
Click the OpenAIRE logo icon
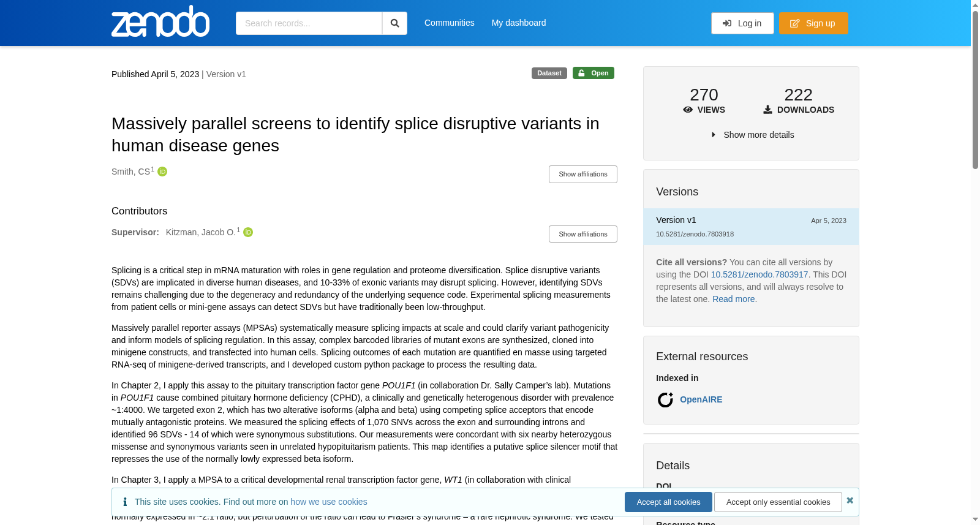click(x=665, y=399)
